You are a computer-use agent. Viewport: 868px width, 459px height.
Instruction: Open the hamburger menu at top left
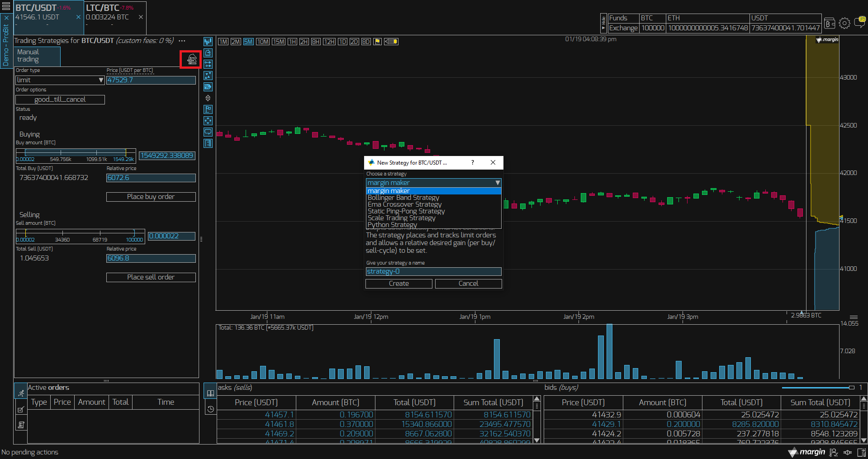click(x=6, y=6)
